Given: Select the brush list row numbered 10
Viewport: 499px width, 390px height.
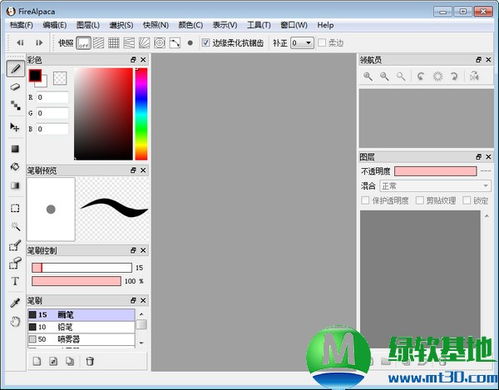Looking at the screenshot, I should tap(81, 327).
